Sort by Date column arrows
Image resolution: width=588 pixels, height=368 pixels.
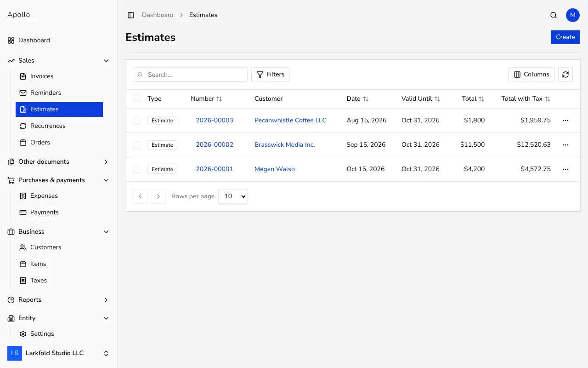[x=366, y=99]
